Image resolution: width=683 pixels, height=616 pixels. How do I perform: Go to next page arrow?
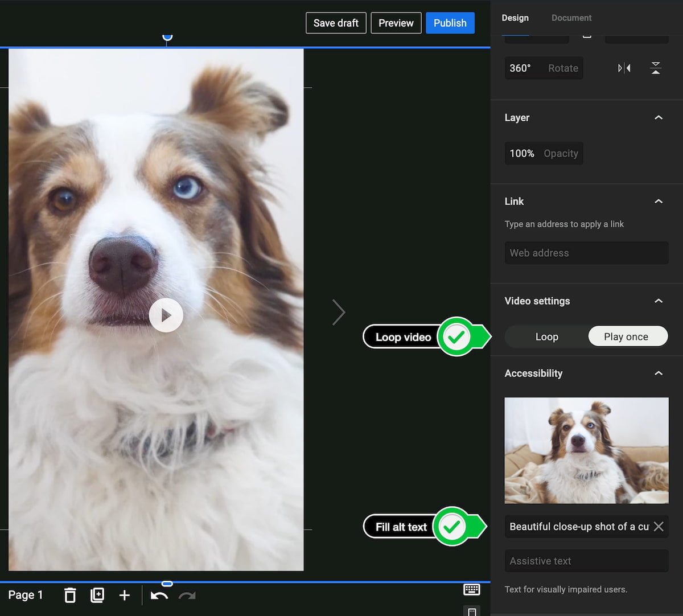[x=339, y=312]
